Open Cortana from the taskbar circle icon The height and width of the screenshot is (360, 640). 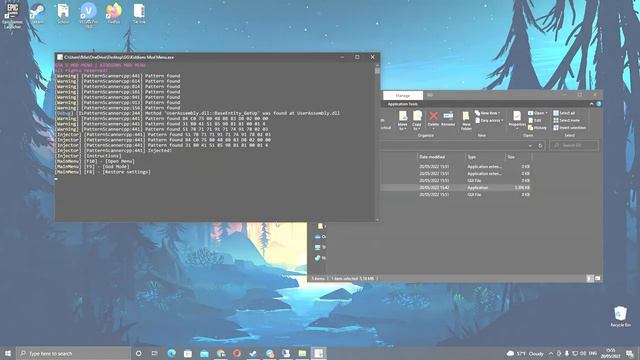click(138, 353)
